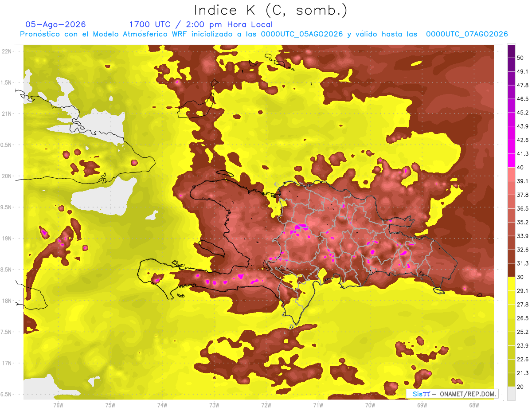Click legend value "39.1"
Screen dimensions: 532x411
coord(522,181)
